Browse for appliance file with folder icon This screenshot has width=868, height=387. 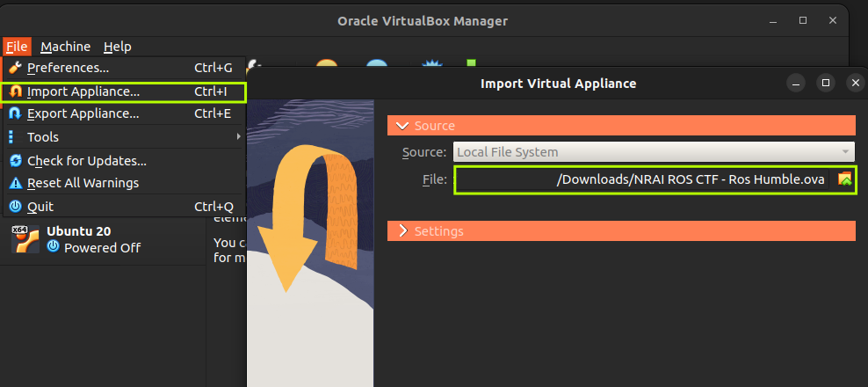click(844, 179)
